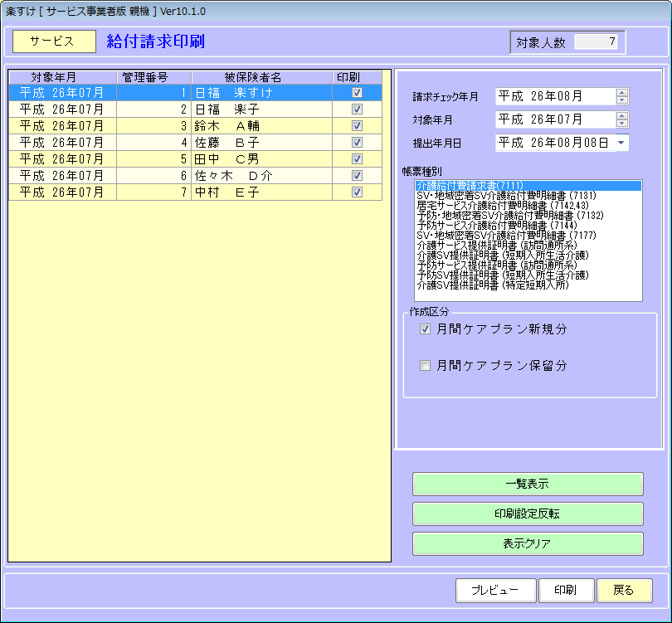
Task: Select the row for 中村 E子
Action: pyautogui.click(x=196, y=192)
